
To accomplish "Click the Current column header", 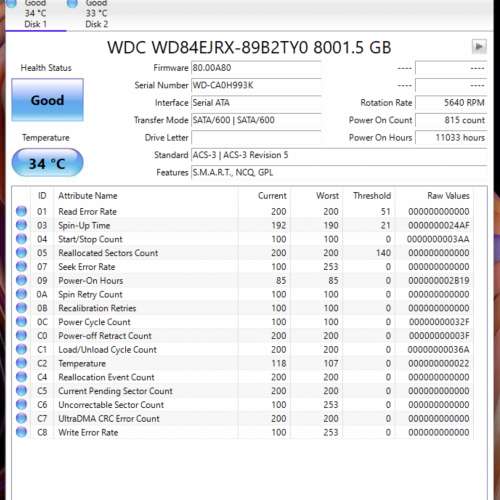I will (272, 196).
